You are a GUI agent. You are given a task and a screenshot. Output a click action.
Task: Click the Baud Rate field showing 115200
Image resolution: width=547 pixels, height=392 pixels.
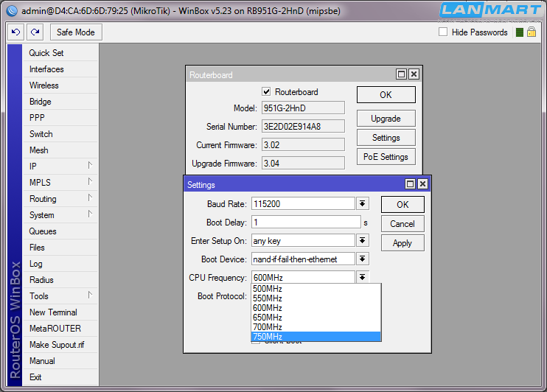coord(303,203)
